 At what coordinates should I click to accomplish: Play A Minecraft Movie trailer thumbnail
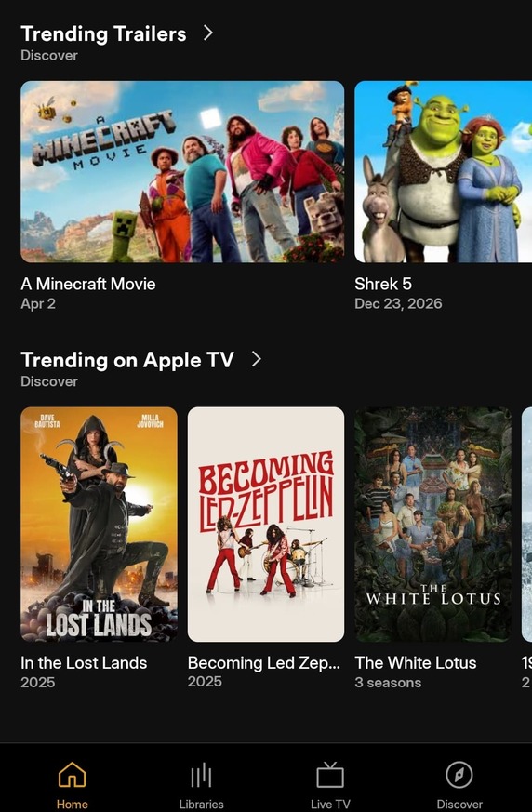pos(182,171)
